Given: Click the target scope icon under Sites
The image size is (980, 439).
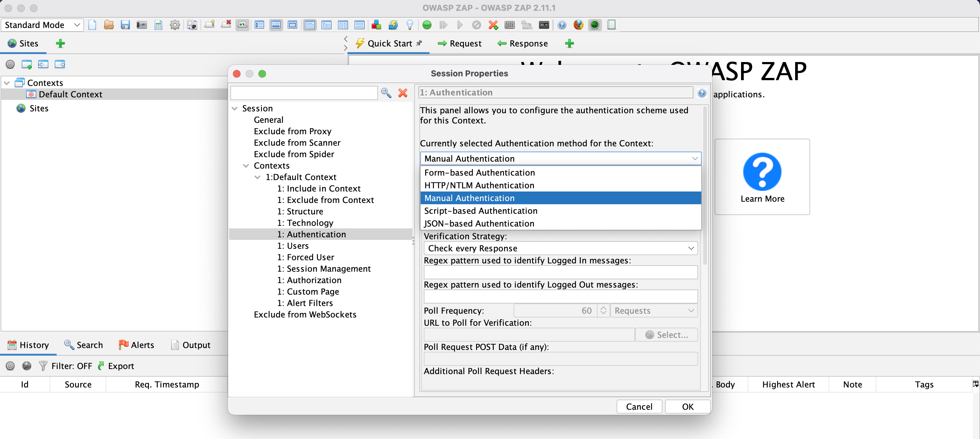Looking at the screenshot, I should coord(10,64).
